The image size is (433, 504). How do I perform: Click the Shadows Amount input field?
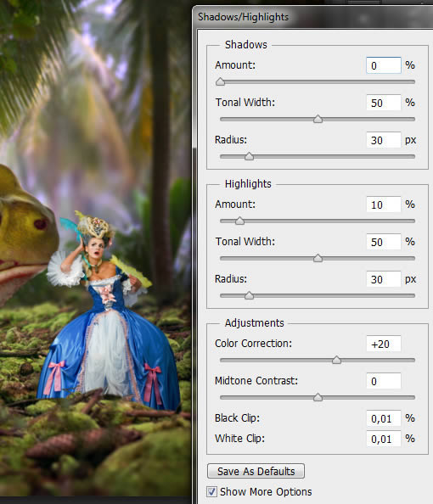(x=384, y=65)
